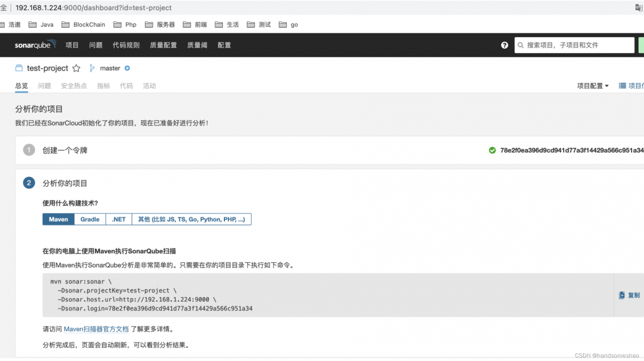
Task: Switch to the 总览 tab
Action: point(22,86)
